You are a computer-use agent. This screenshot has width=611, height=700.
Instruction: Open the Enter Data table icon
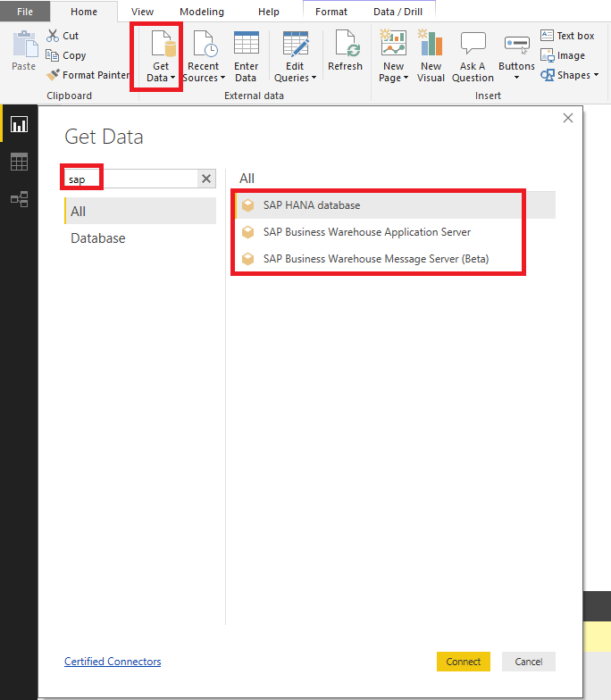tap(247, 45)
